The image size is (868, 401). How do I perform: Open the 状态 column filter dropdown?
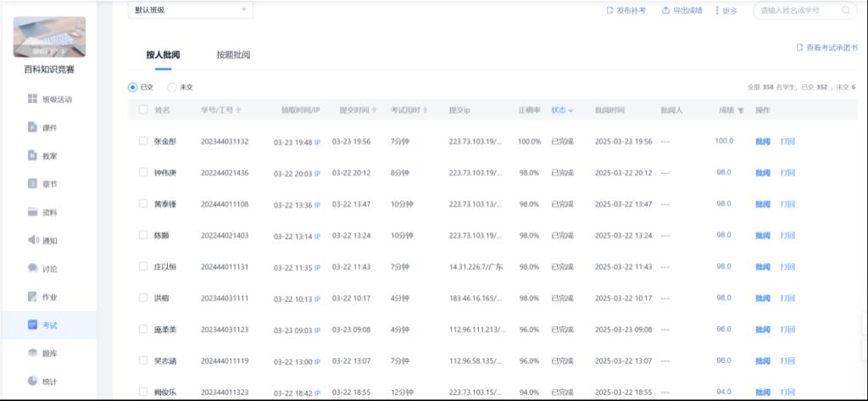pyautogui.click(x=562, y=110)
